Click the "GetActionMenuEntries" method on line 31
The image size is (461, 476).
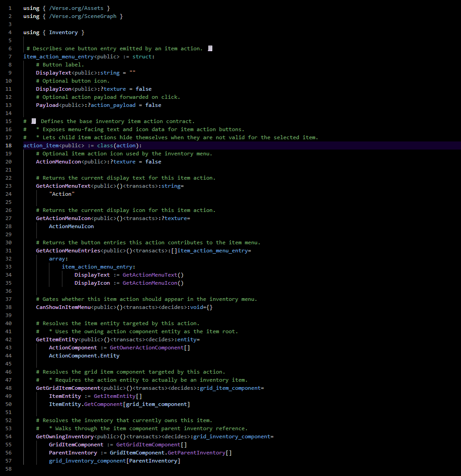68,251
